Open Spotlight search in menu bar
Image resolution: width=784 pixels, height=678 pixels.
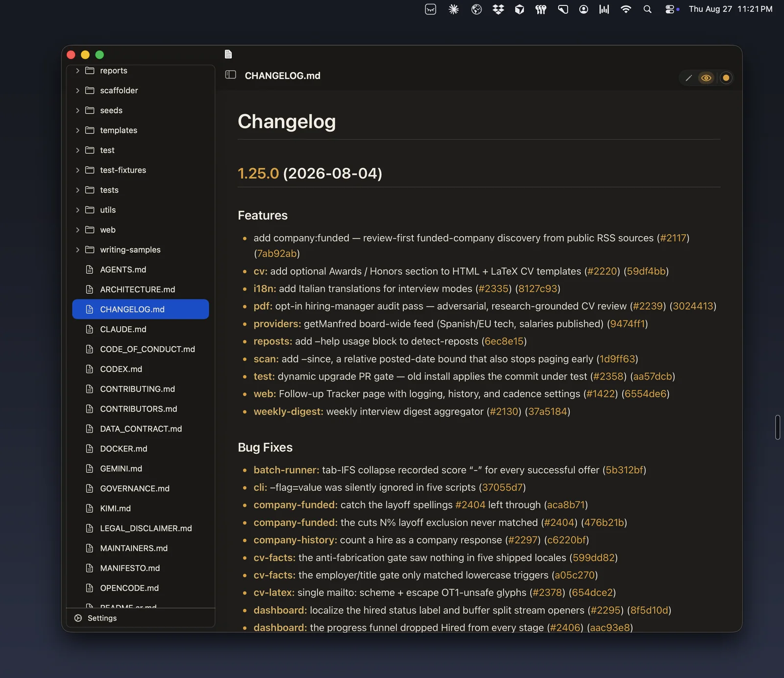(x=647, y=9)
